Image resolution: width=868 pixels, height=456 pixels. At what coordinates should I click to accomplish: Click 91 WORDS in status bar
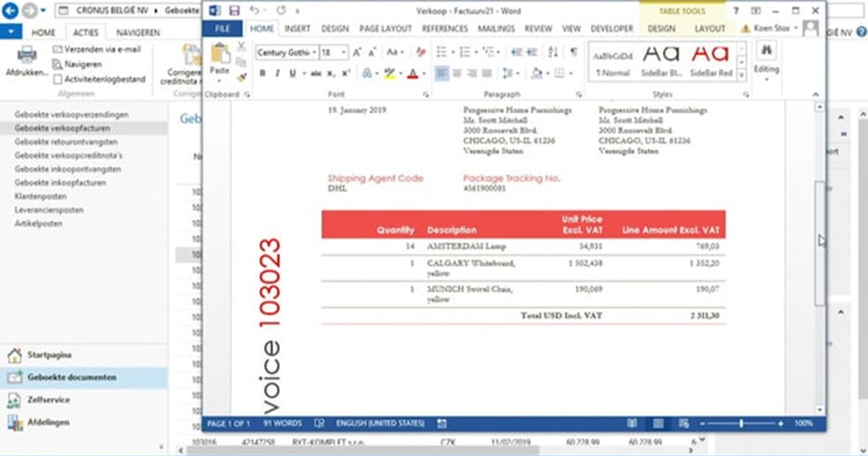pyautogui.click(x=283, y=423)
